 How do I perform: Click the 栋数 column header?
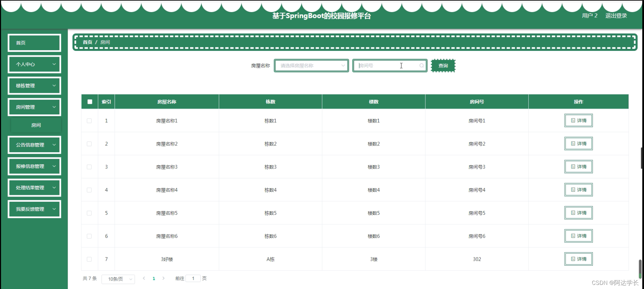[x=270, y=102]
